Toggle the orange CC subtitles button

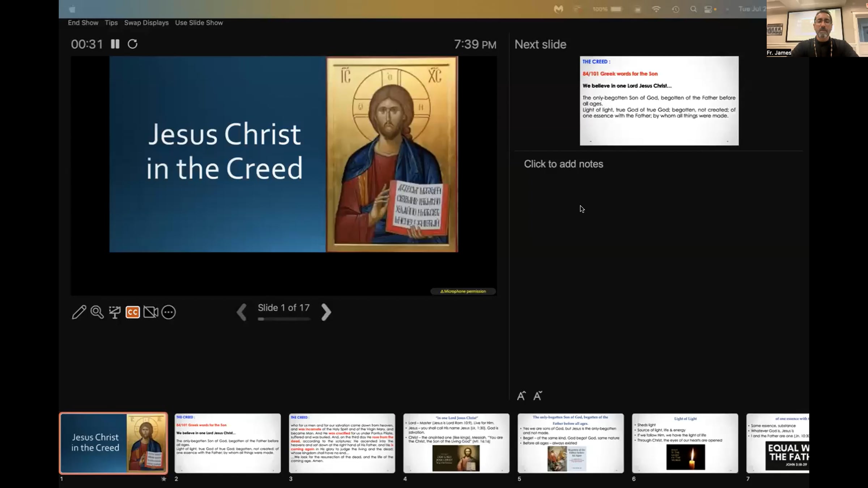pos(133,312)
